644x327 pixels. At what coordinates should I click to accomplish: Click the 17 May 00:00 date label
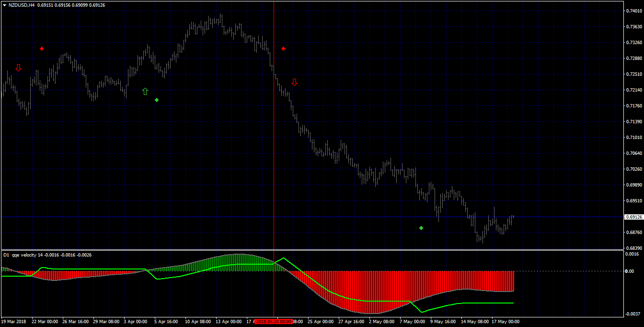505,321
